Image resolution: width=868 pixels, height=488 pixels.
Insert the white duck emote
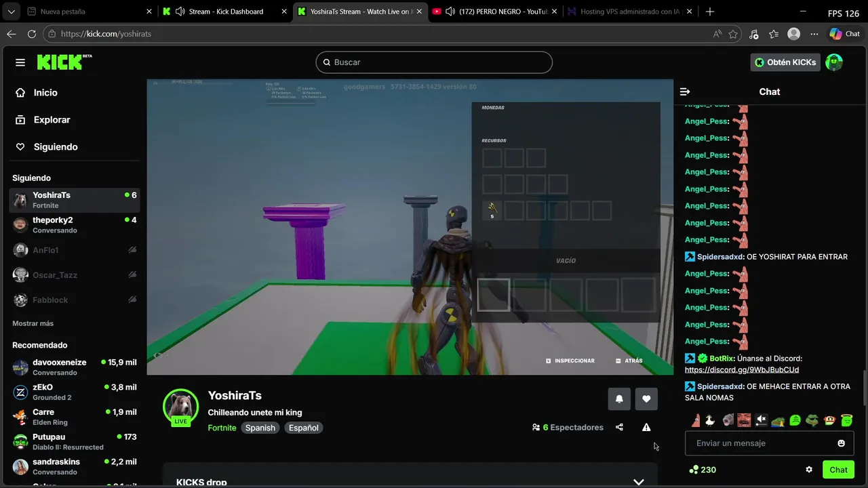click(x=710, y=420)
